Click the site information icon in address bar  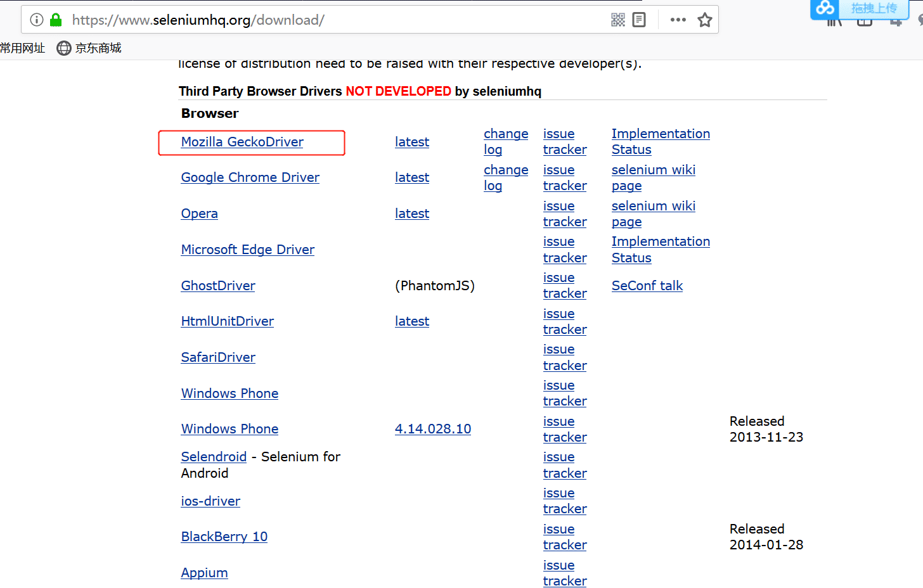click(37, 20)
